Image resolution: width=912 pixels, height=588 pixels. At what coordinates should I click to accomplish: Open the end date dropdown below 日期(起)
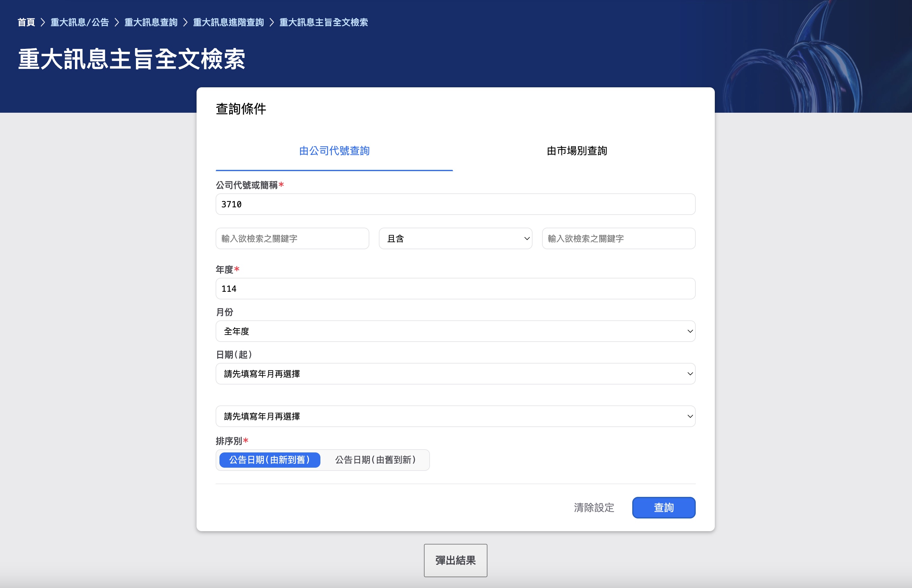point(455,416)
